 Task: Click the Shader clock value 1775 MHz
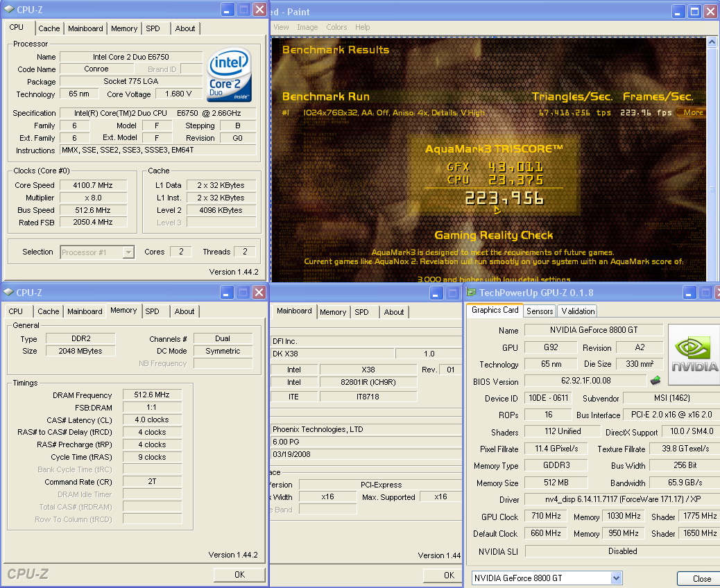coord(699,516)
